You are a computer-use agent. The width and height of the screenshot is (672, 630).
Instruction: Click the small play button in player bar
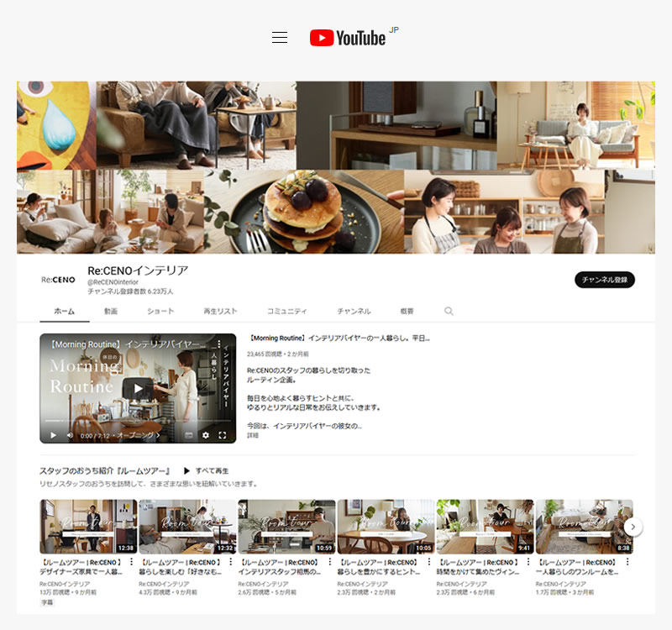(x=53, y=435)
